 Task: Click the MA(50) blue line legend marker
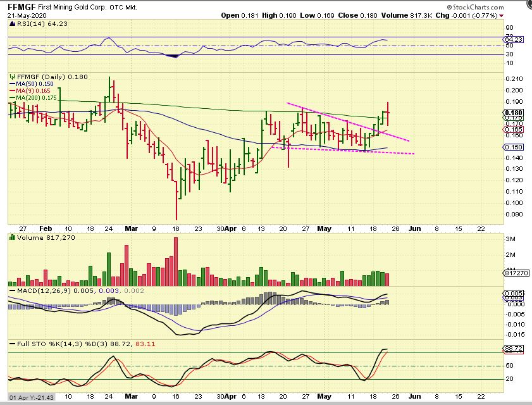click(x=11, y=84)
